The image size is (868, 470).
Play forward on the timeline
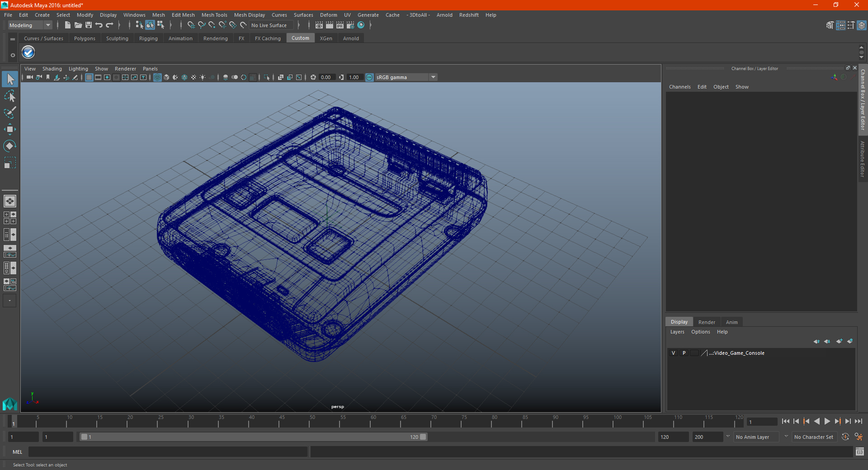pos(827,421)
